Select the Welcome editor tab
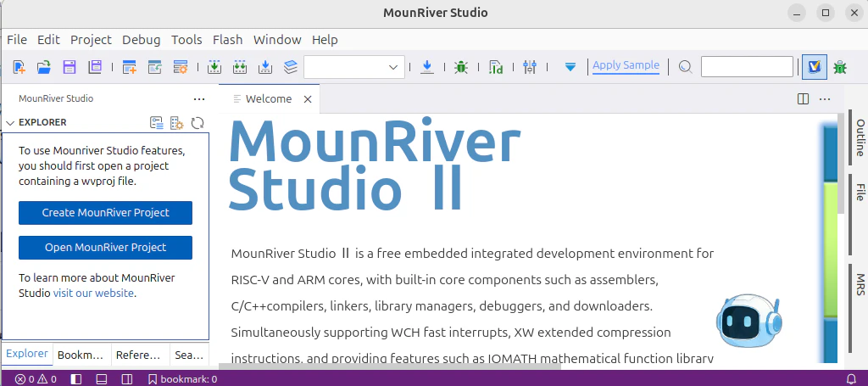The height and width of the screenshot is (386, 868). pyautogui.click(x=269, y=99)
